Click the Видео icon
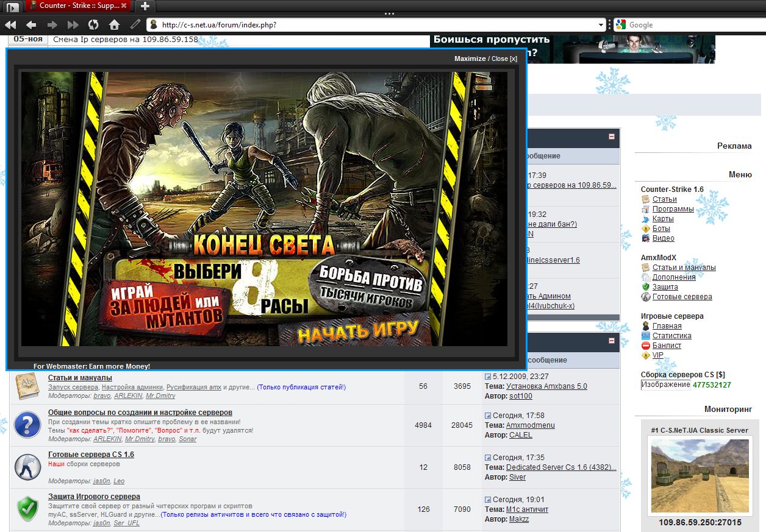This screenshot has height=532, width=766. 646,238
